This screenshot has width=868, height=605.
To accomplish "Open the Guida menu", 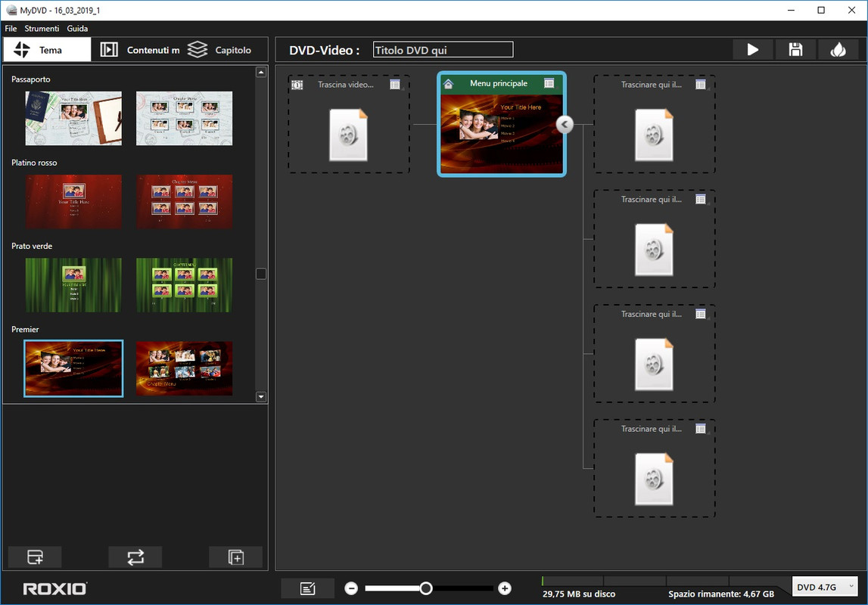I will click(x=77, y=28).
